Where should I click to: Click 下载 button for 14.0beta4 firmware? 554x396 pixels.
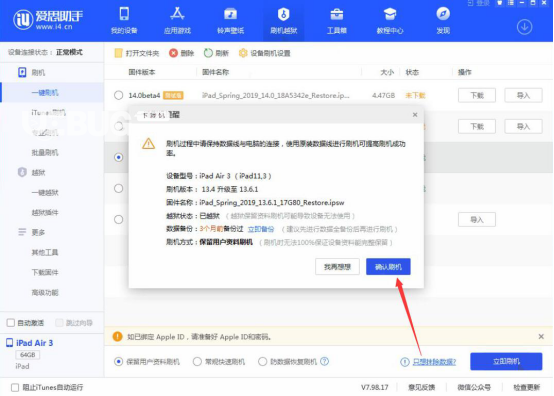click(477, 95)
